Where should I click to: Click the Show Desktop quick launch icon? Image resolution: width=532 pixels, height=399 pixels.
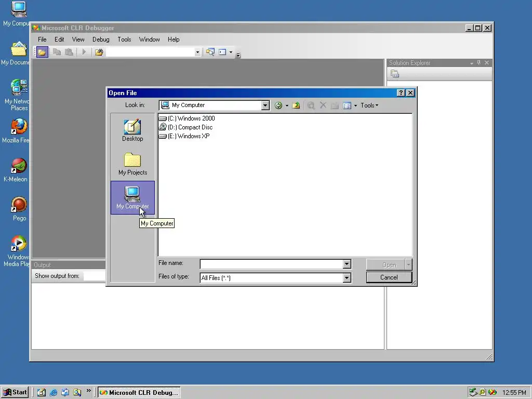tap(42, 392)
